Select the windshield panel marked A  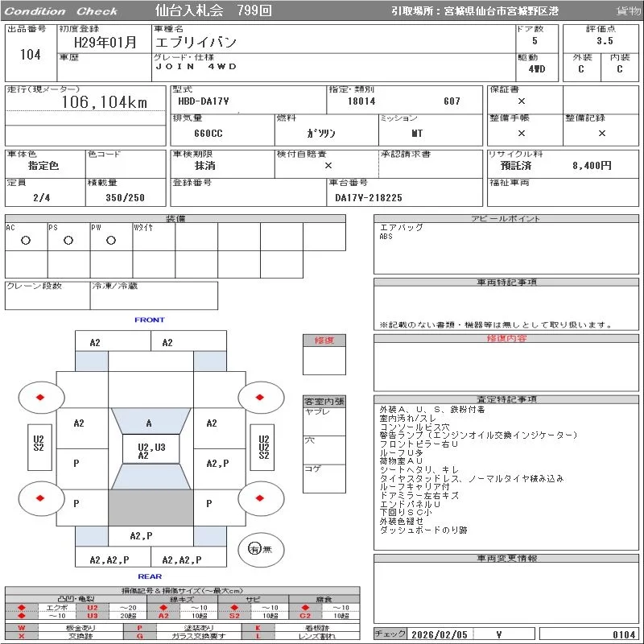[x=149, y=423]
